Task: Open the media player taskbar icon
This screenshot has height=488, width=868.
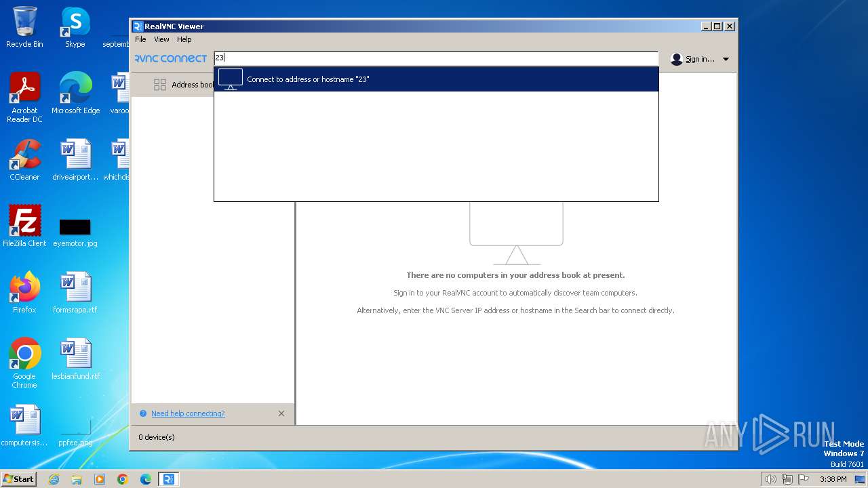Action: [x=100, y=479]
